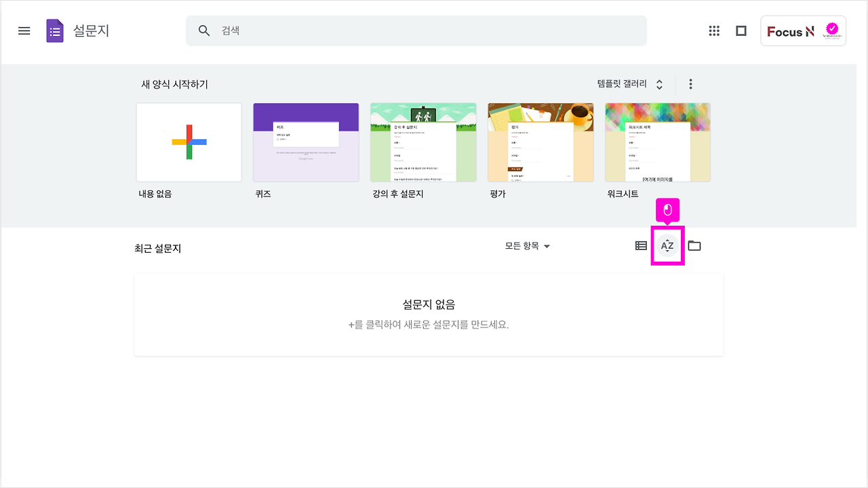
Task: Click the search magnifier icon
Action: (x=203, y=30)
